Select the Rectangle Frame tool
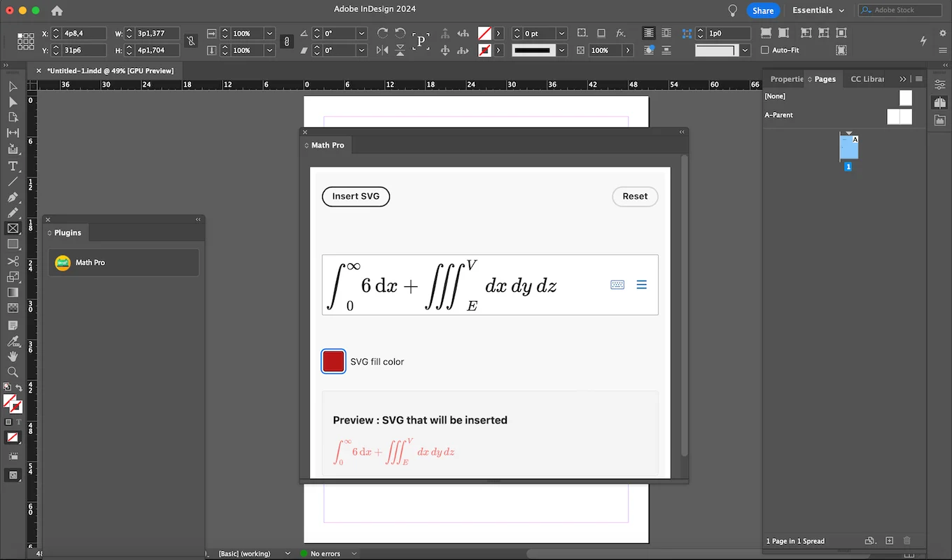The image size is (952, 560). coord(13,228)
